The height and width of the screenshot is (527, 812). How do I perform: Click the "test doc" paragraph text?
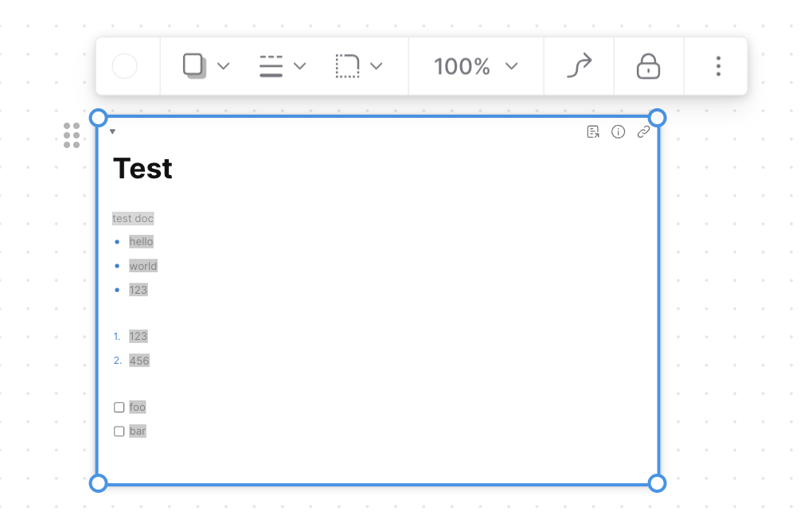pos(133,218)
